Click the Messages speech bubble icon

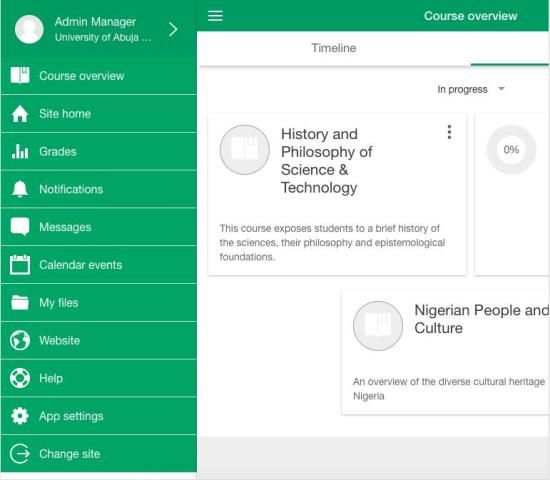20,227
